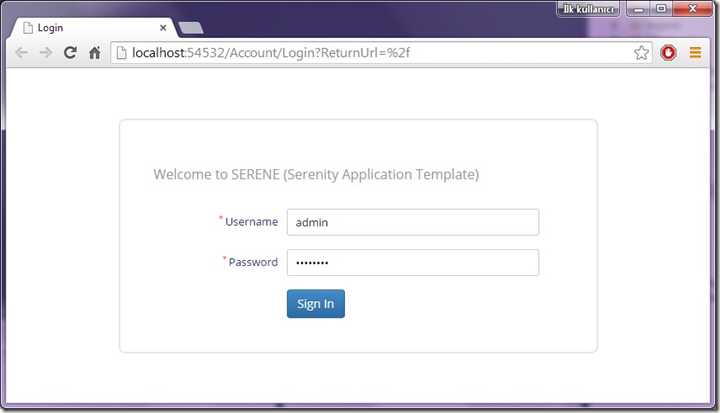Click the Username label
The width and height of the screenshot is (720, 413).
pos(251,222)
